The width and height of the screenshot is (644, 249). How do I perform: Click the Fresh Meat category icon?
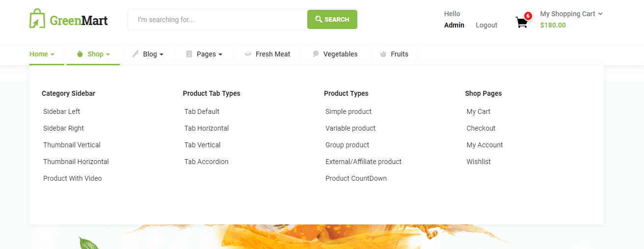click(248, 54)
